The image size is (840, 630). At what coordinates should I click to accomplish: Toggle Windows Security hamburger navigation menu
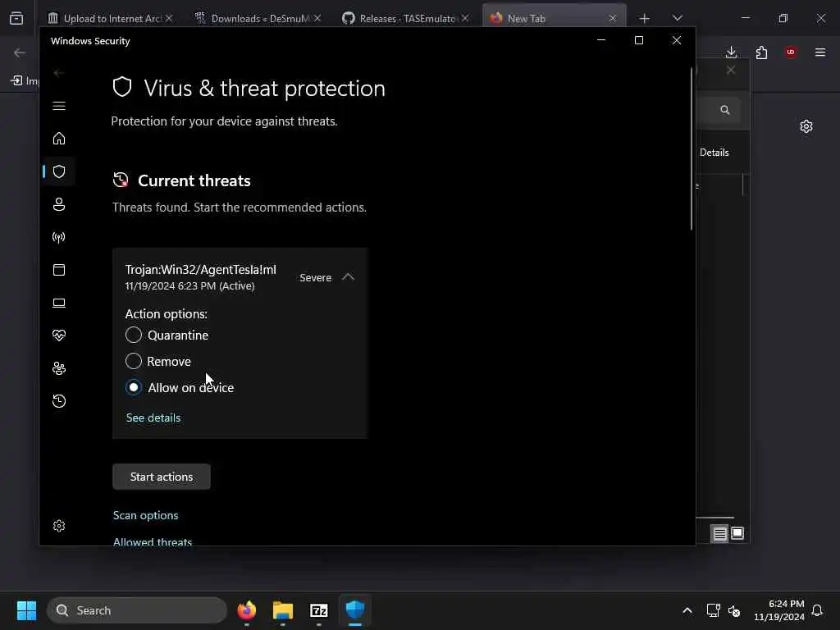click(59, 106)
